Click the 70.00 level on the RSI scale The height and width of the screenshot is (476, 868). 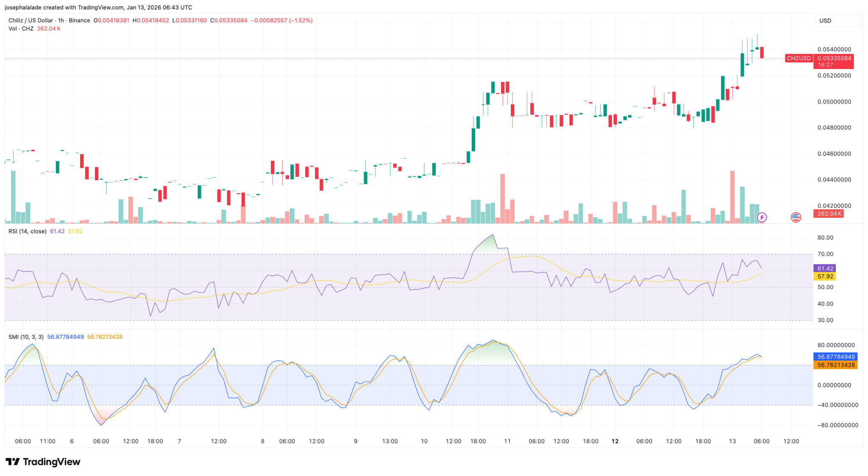pos(825,254)
